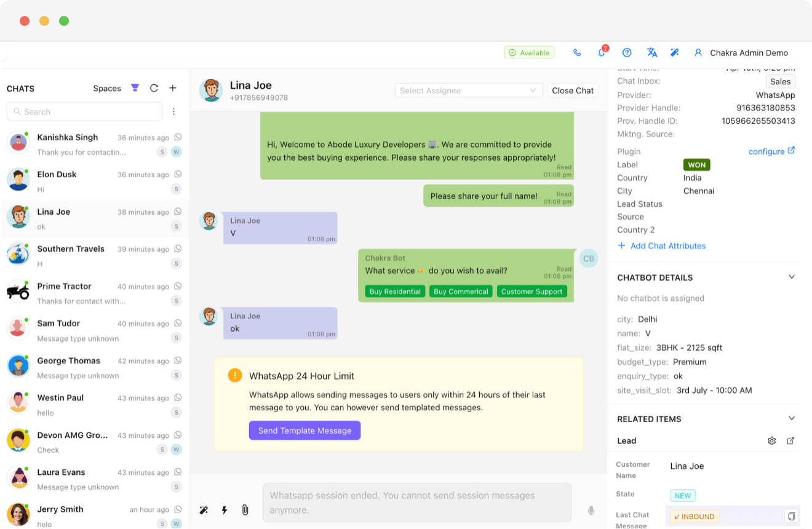Screen dimensions: 812x529
Task: Click WhatsApp icon on Southern Travels row
Action: [x=178, y=249]
